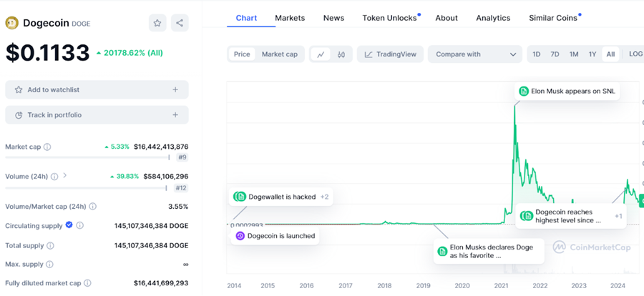Click the Elon Musk appears on SNL marker
This screenshot has height=296, width=644.
coord(567,91)
